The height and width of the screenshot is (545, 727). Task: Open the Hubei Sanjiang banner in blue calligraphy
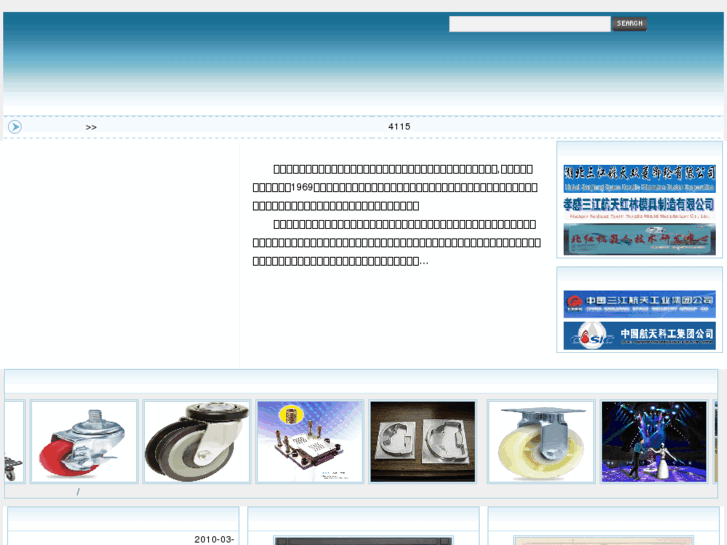coord(639,179)
